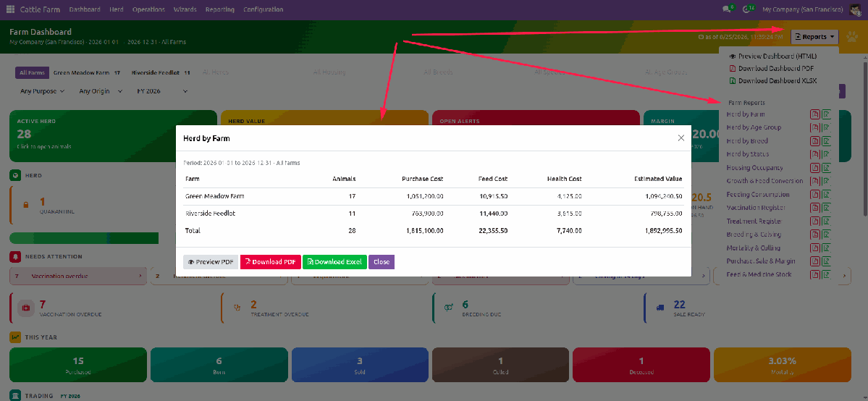Click the Download PDF button in dialog
This screenshot has height=401, width=868.
pyautogui.click(x=271, y=262)
